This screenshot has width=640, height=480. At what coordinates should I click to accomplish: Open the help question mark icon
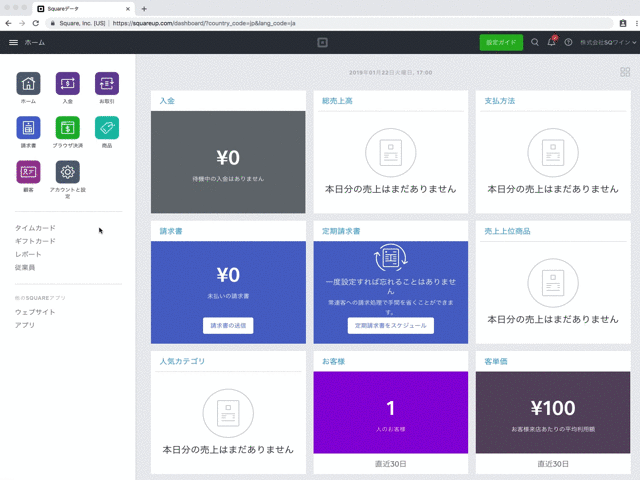[568, 43]
